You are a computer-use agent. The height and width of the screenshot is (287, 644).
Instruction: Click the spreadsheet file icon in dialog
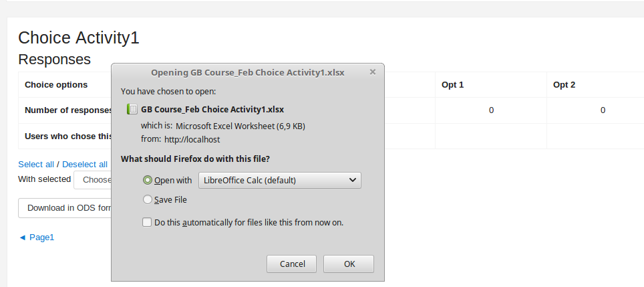point(132,109)
